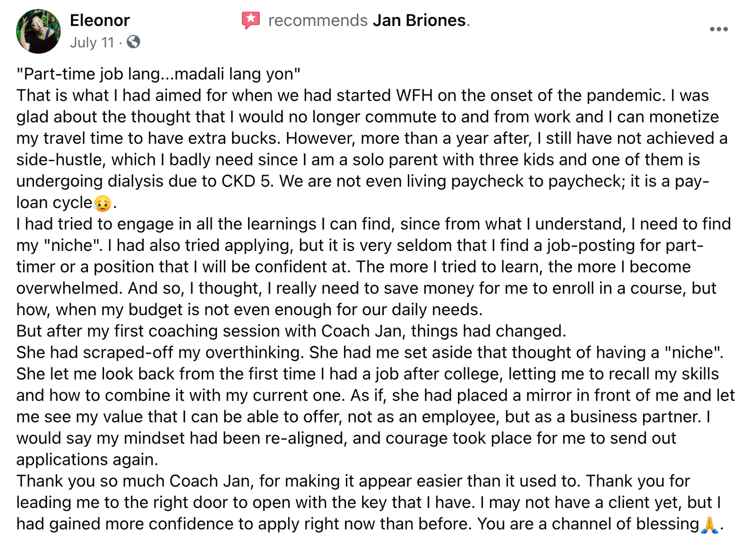
Task: Open the July 11 post timestamp
Action: 91,43
